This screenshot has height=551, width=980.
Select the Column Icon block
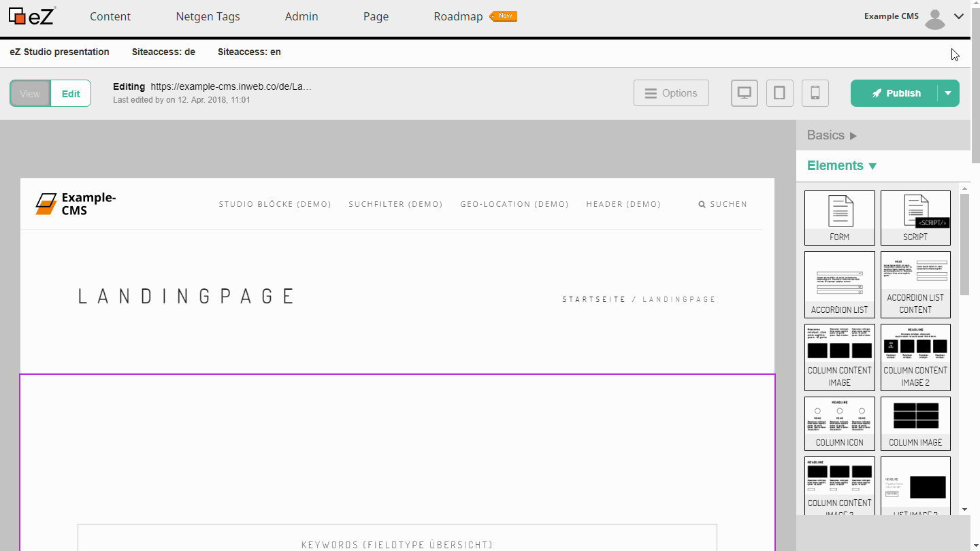pyautogui.click(x=840, y=423)
